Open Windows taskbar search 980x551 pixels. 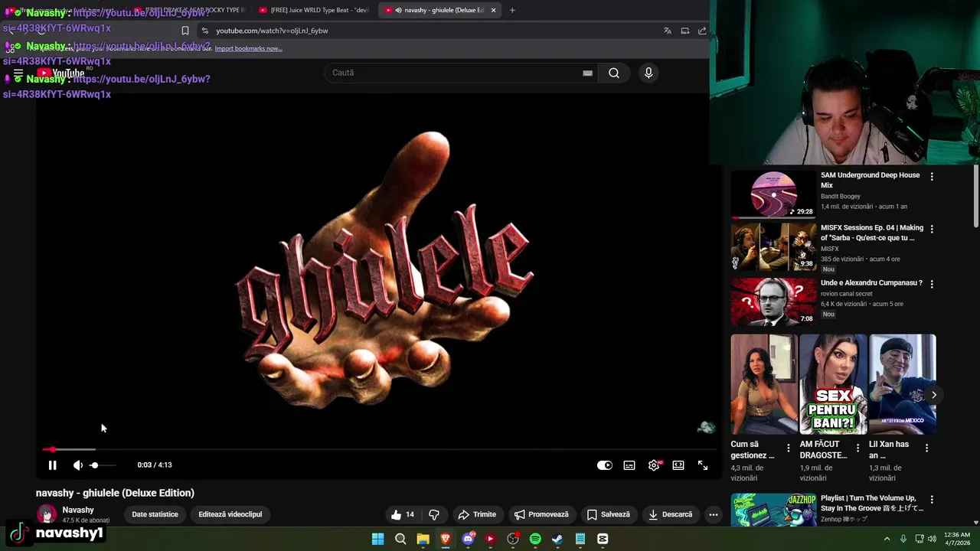pyautogui.click(x=400, y=539)
